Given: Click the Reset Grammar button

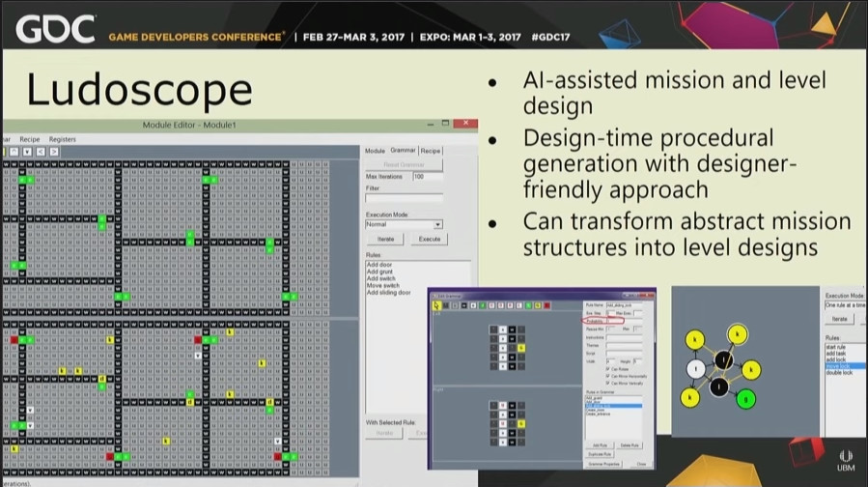Looking at the screenshot, I should tap(404, 164).
